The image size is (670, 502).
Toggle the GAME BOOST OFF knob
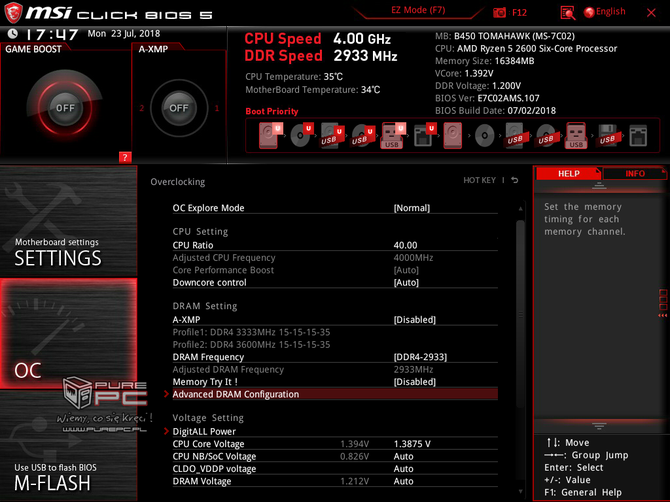click(x=65, y=108)
